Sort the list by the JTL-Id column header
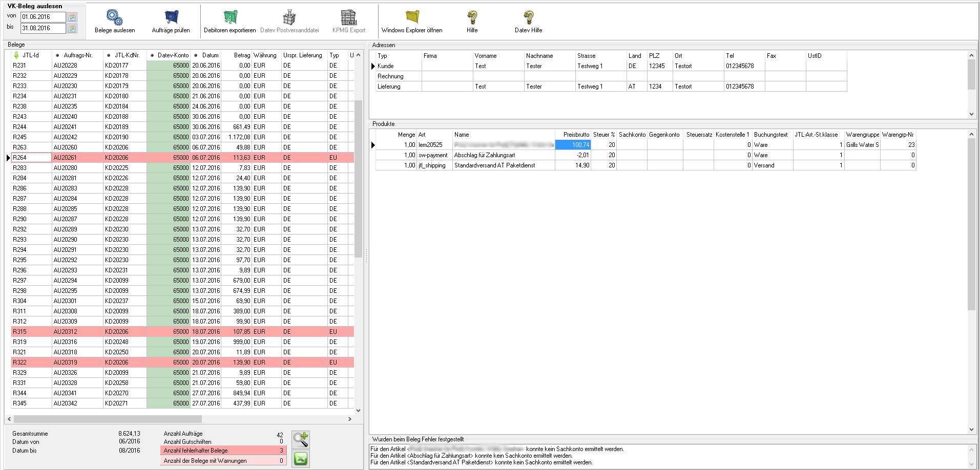 click(x=30, y=55)
